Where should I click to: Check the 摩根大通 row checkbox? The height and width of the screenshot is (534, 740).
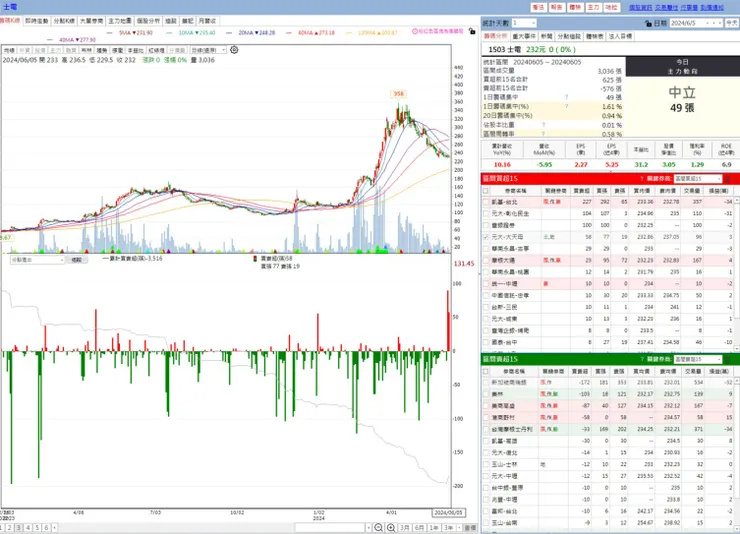(486, 260)
